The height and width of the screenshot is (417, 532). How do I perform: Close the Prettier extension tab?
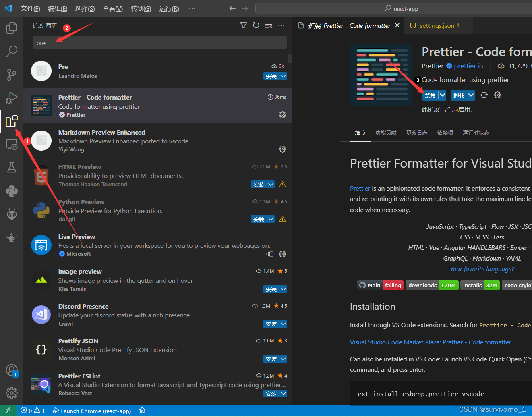397,25
